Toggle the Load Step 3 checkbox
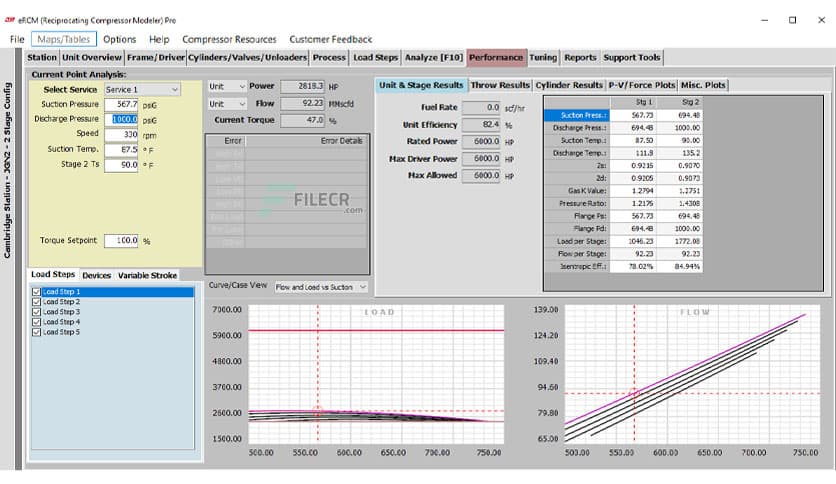This screenshot has height=484, width=836. tap(36, 312)
